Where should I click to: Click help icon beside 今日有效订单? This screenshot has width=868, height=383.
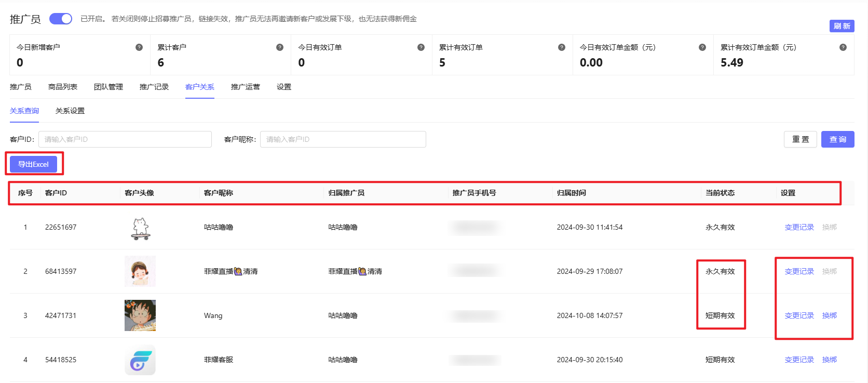tap(421, 47)
